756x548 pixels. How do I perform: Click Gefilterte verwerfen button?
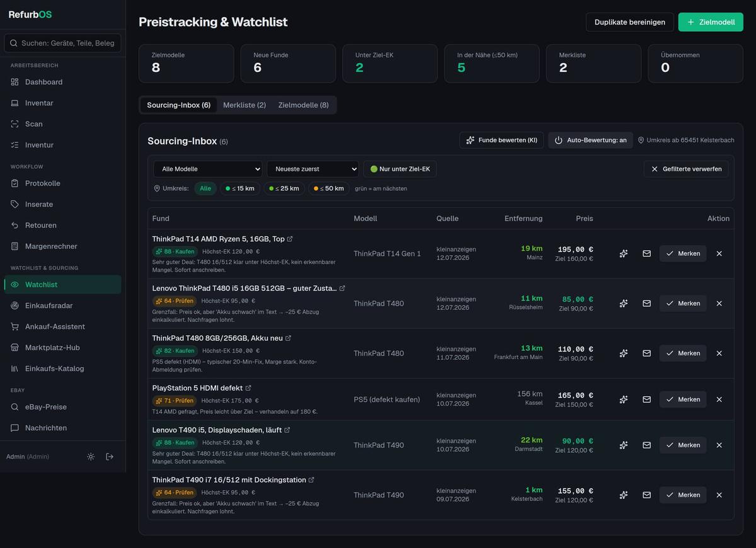point(686,169)
